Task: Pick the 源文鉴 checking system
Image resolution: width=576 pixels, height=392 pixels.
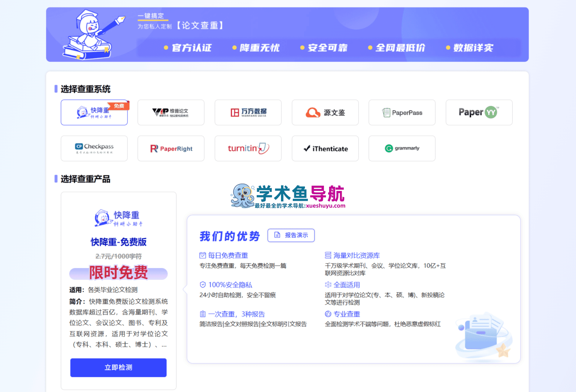Action: click(x=325, y=112)
